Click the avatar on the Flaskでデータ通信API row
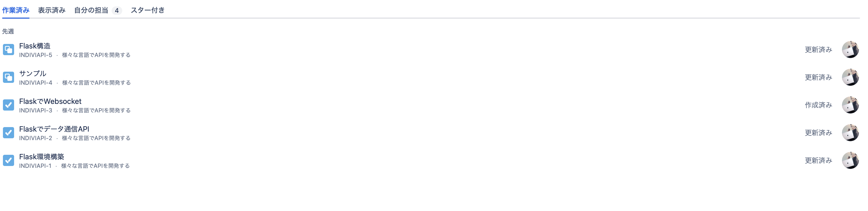The image size is (868, 211). (x=850, y=133)
